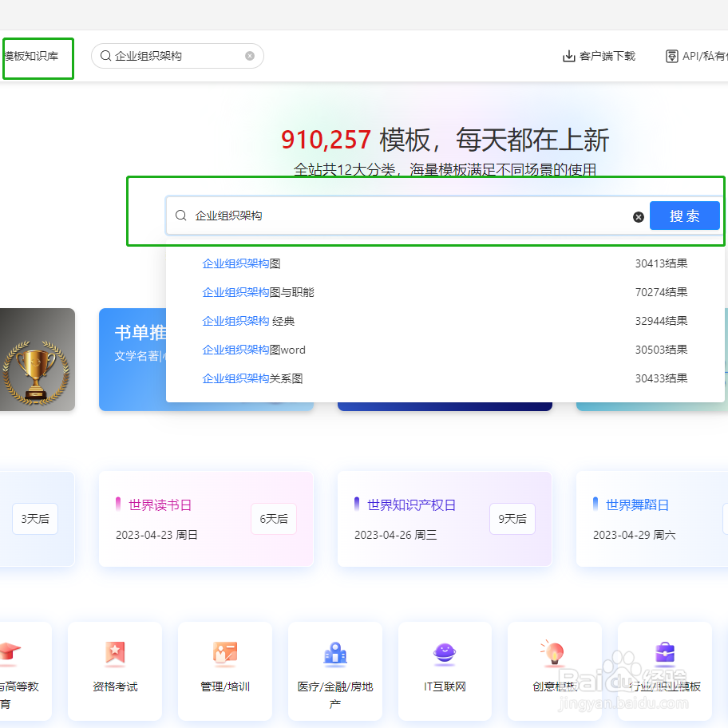Open 模板知识库 in top navigation

point(30,56)
